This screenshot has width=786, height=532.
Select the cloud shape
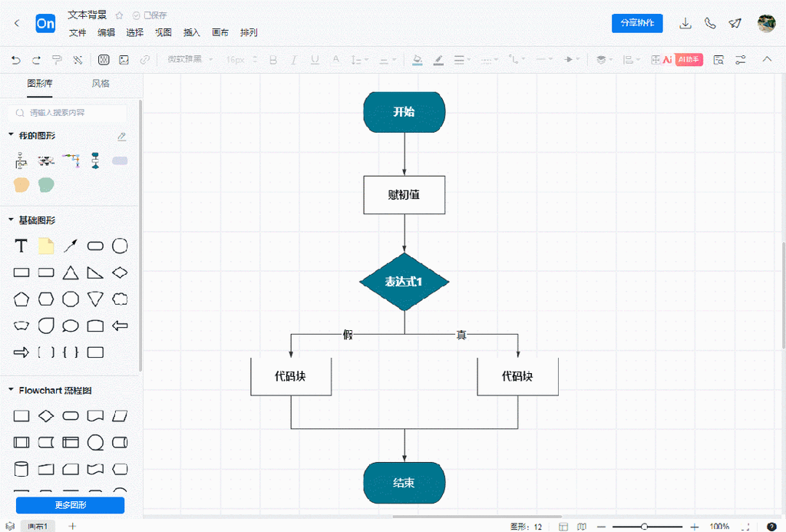point(120,299)
